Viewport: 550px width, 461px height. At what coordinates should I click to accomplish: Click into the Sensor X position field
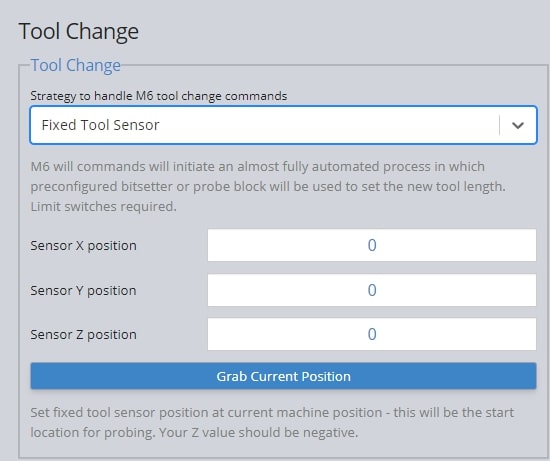click(372, 245)
